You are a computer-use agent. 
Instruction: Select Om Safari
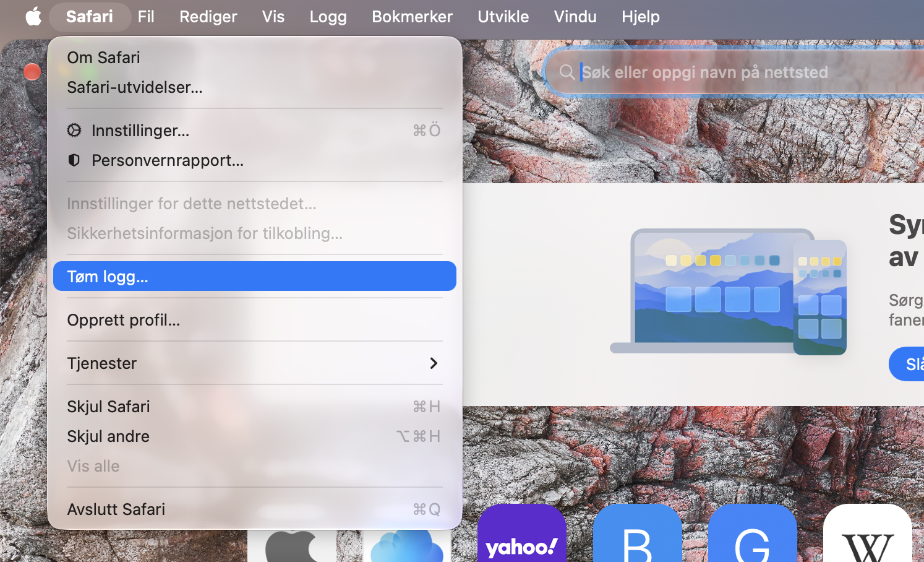click(255, 58)
